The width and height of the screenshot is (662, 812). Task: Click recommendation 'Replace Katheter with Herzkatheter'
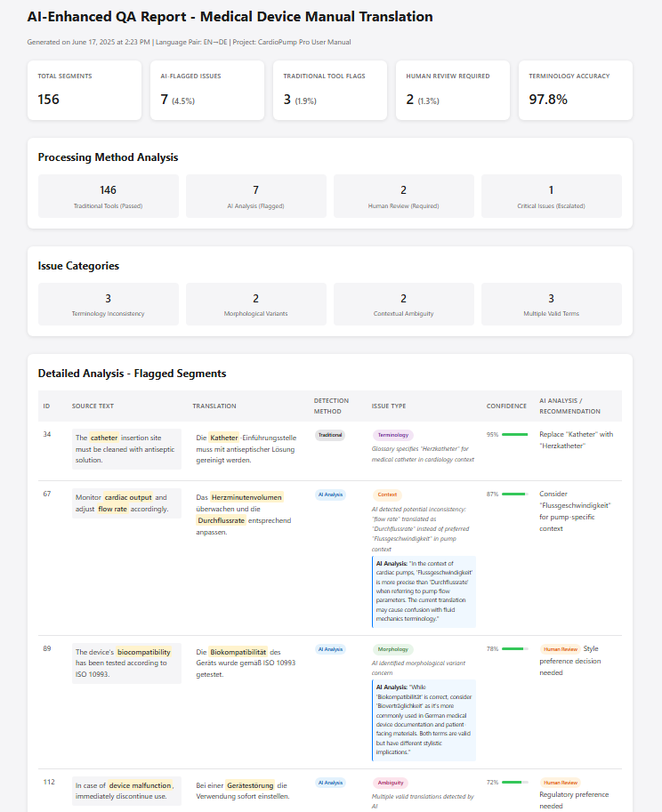pyautogui.click(x=576, y=440)
